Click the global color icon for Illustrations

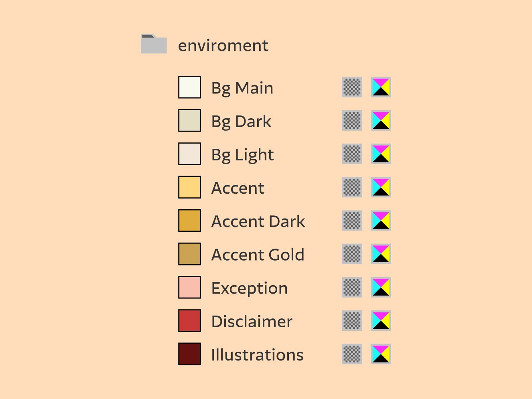352,353
